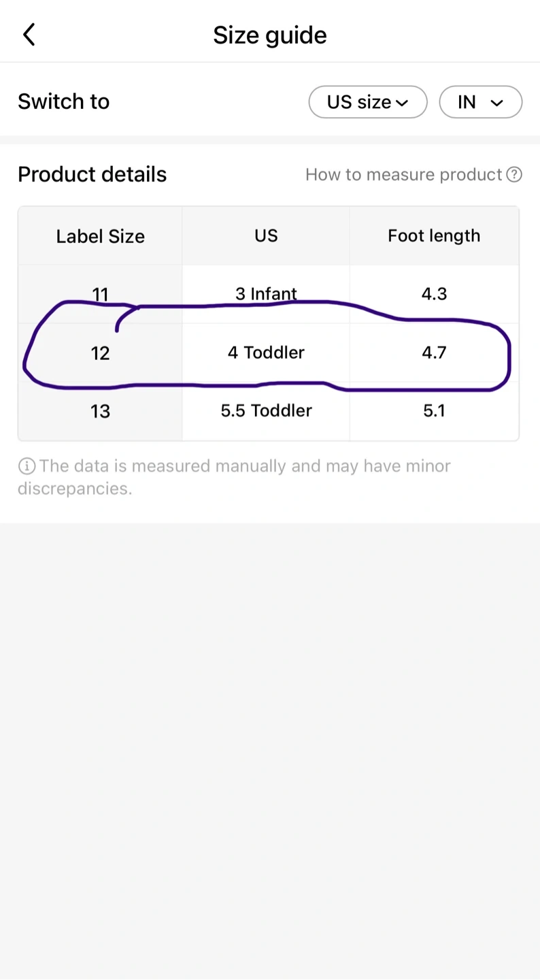Click the 5.5 Toddler size cell
The width and height of the screenshot is (540, 980).
tap(266, 411)
